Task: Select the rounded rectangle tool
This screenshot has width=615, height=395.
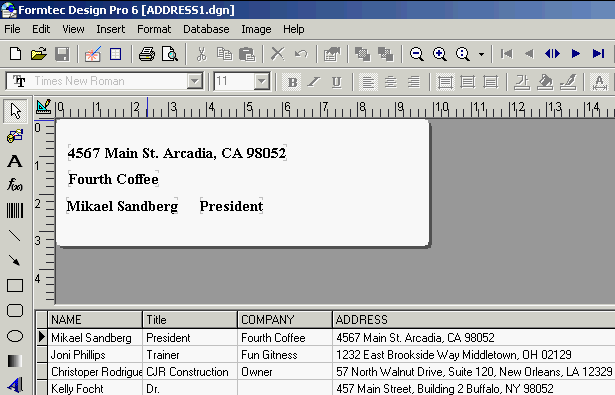Action: pos(15,311)
